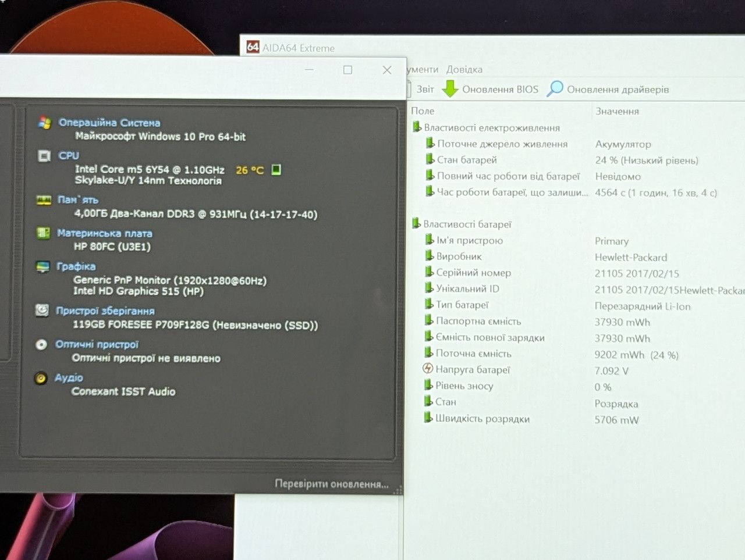
Task: Click the icon beside Тип батареї
Action: (430, 304)
